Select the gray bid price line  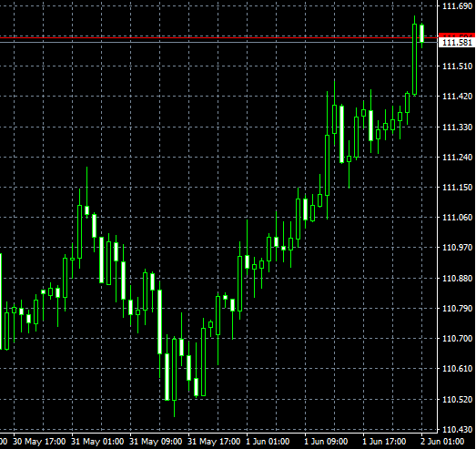coord(219,42)
